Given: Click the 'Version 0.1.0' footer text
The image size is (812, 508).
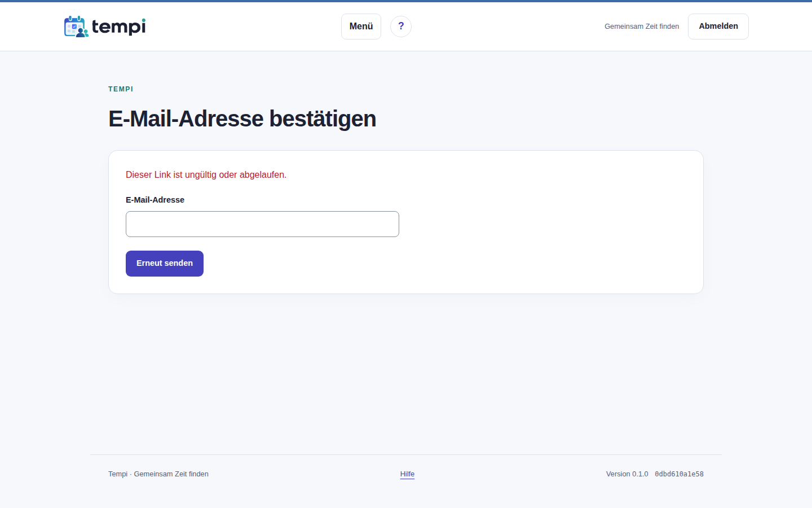Looking at the screenshot, I should [627, 474].
